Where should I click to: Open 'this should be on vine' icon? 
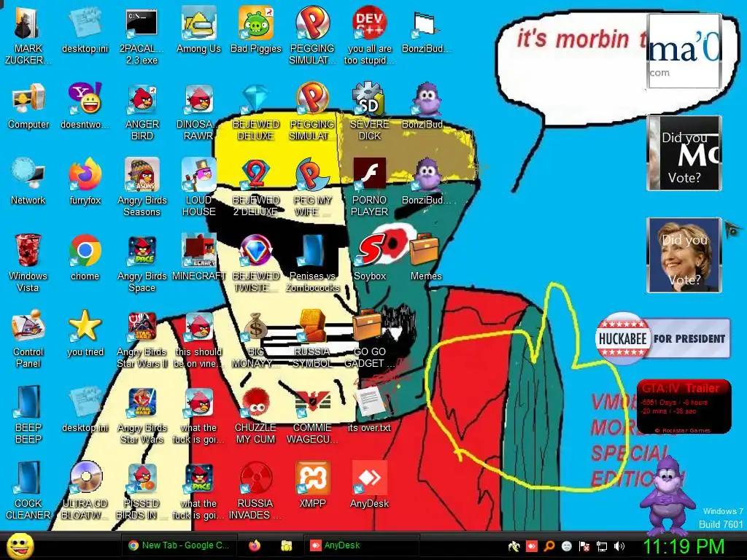(x=198, y=338)
